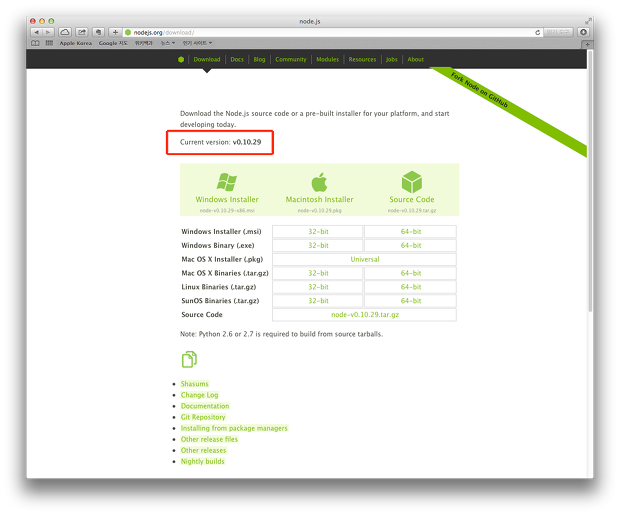Click the evernote-style toolbar button beside Share

(98, 32)
